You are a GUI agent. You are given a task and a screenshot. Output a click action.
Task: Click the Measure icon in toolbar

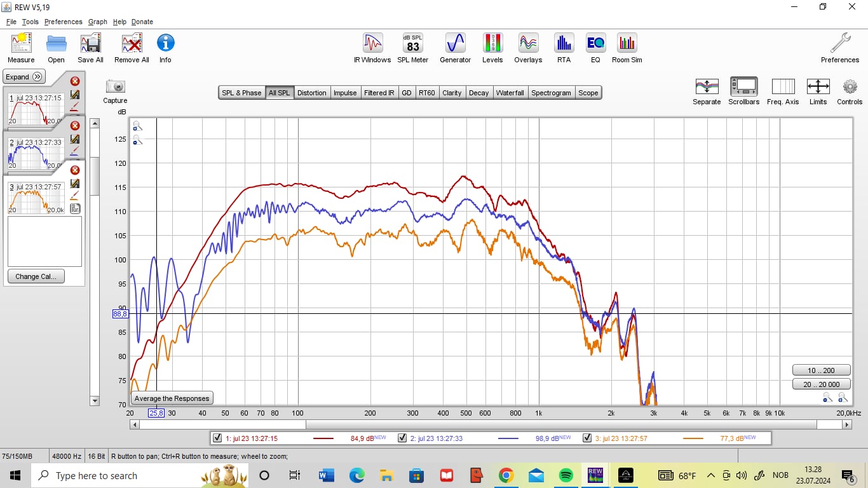[21, 44]
